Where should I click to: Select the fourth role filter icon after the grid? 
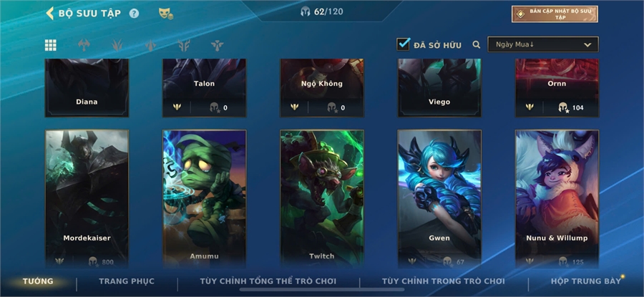point(184,45)
